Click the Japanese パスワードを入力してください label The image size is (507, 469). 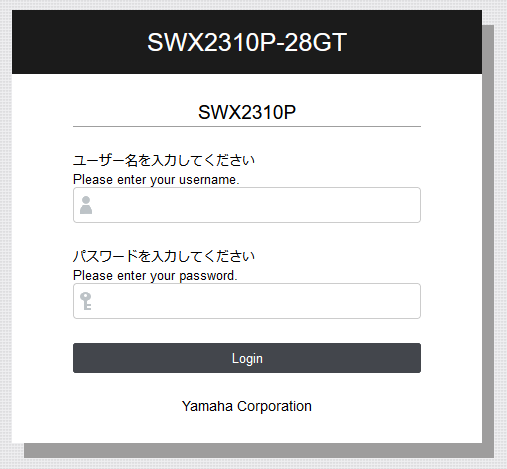click(164, 256)
